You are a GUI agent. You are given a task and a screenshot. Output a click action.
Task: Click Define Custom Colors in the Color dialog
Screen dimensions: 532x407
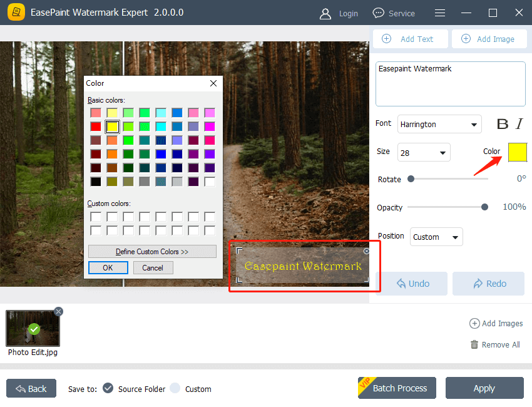tap(152, 251)
